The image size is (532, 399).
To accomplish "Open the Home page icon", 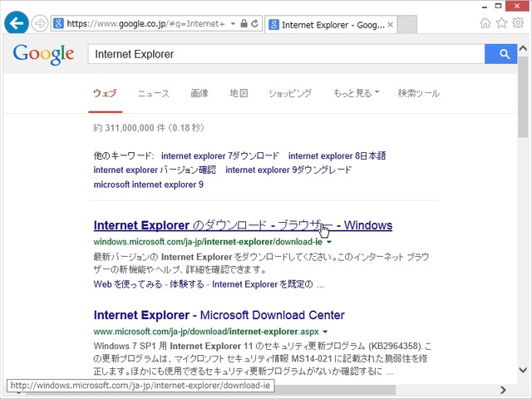I will tap(485, 23).
